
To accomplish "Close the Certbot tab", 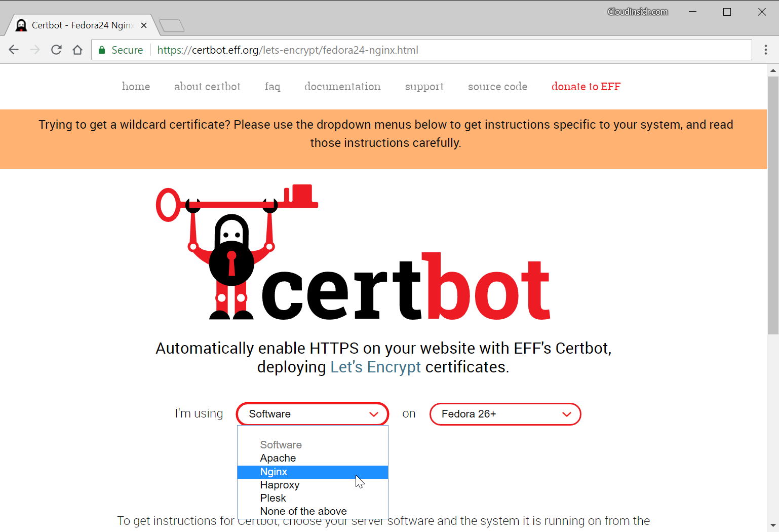I will [144, 25].
